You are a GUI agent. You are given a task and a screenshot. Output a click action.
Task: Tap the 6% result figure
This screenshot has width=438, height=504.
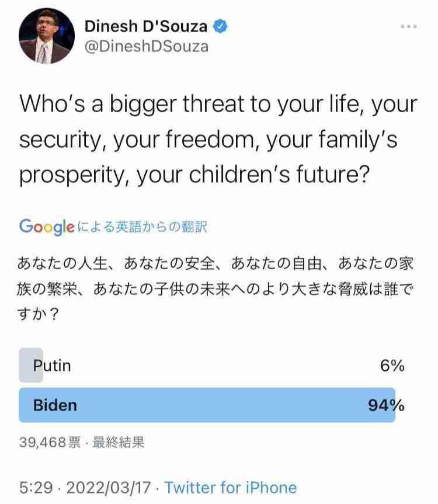(392, 366)
